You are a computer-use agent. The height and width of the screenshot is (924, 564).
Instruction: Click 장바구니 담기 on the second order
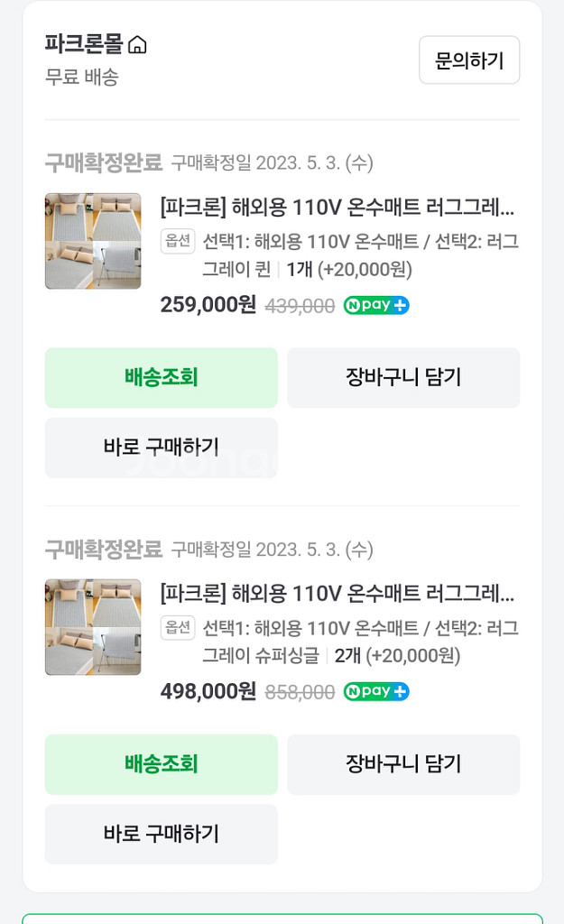pos(402,764)
